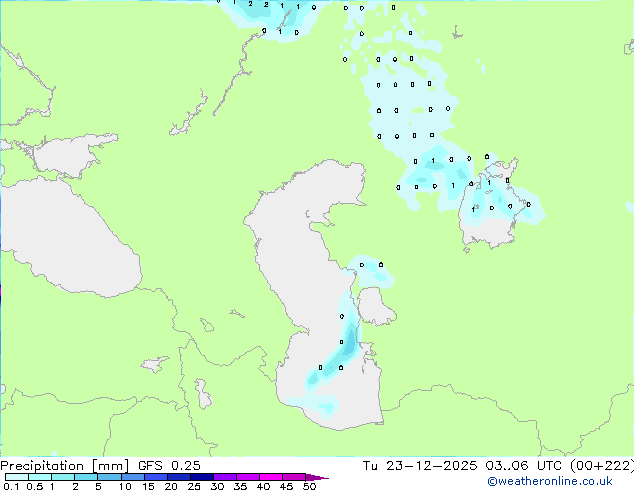
Task: Click the 0.1–0.5 mm palest blue legend swatch
Action: click(x=17, y=477)
